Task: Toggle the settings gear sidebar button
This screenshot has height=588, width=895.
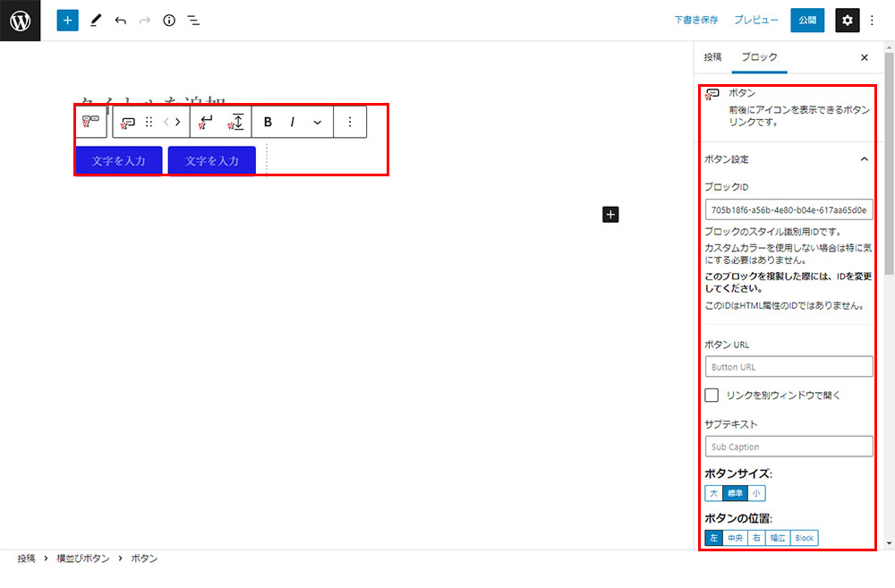Action: tap(847, 20)
